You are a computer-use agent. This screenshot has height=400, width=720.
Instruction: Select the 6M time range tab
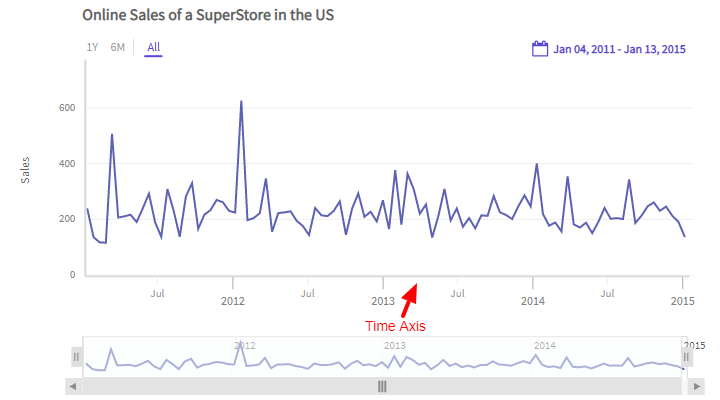tap(118, 47)
